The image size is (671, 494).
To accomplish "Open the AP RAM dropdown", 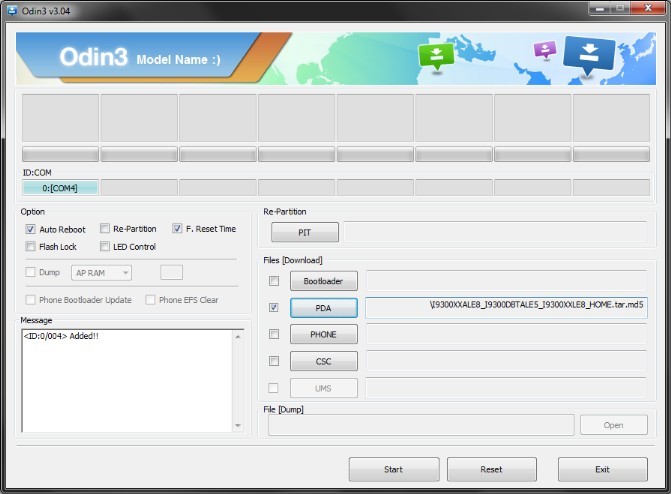I will point(101,273).
